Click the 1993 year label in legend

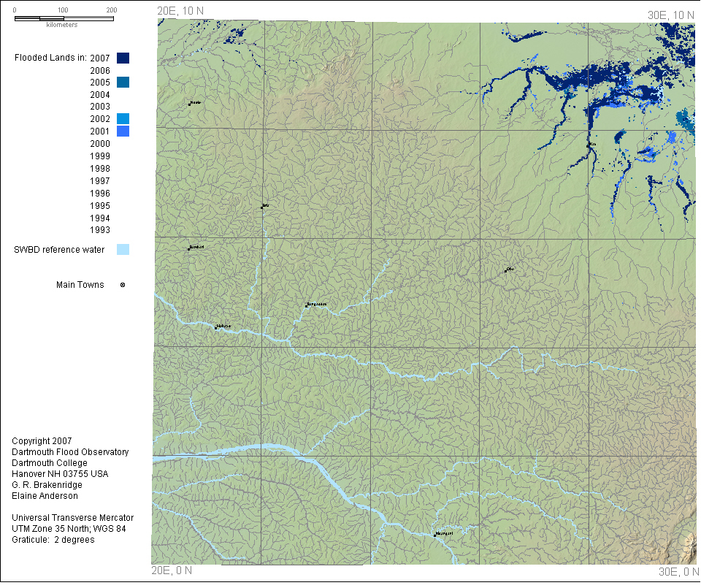(99, 230)
